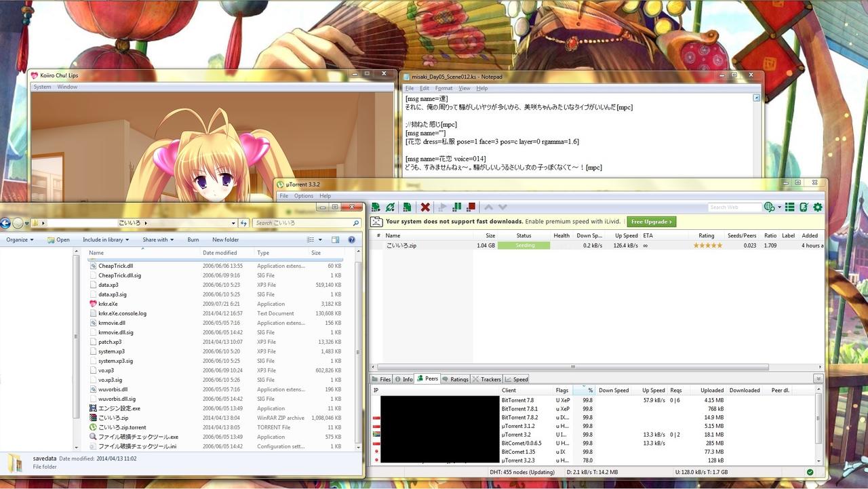This screenshot has height=489, width=868.
Task: Click the Free Upgrade button
Action: [x=651, y=222]
